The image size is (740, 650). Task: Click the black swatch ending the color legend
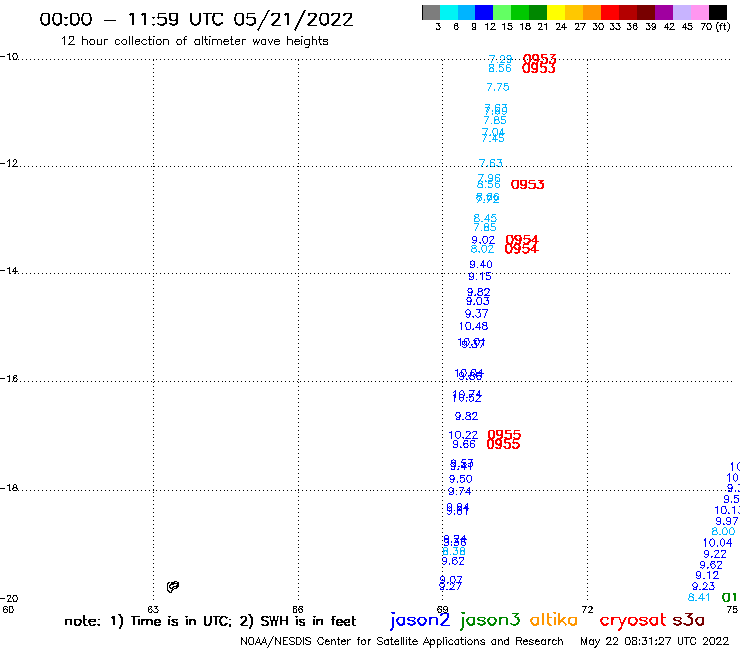(717, 12)
